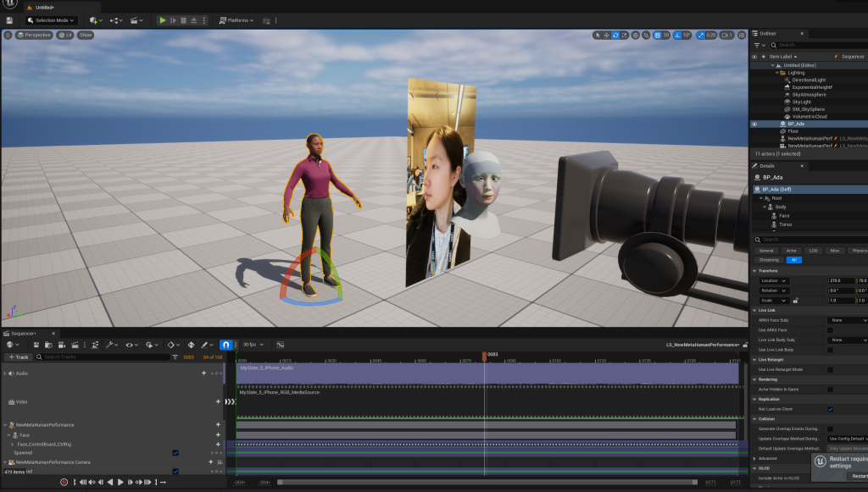Open ARKit Face Subj None dropdown
Viewport: 868px width, 492px height.
click(x=847, y=321)
